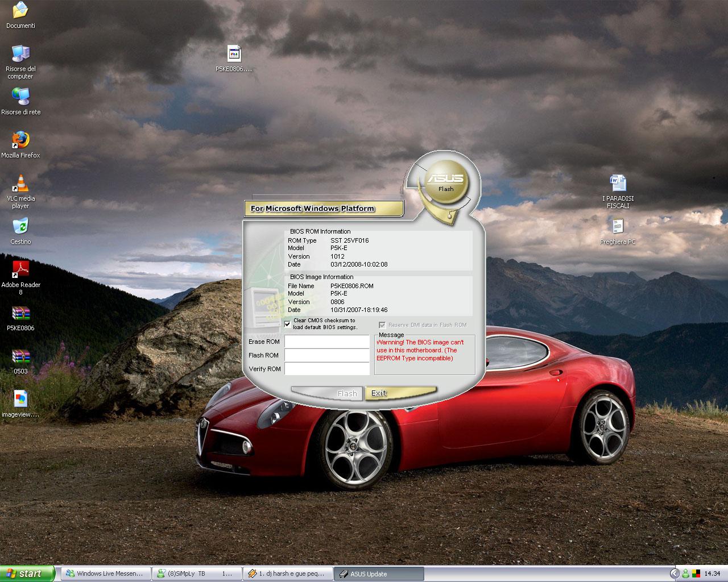Switch to dj harsh e gue taskbar item
The image size is (728, 582).
coord(288,573)
